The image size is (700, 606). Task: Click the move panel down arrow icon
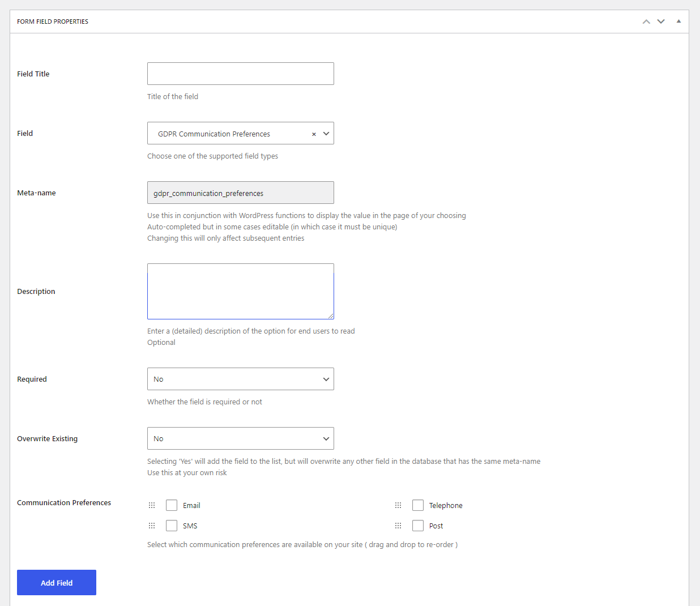[x=661, y=22]
